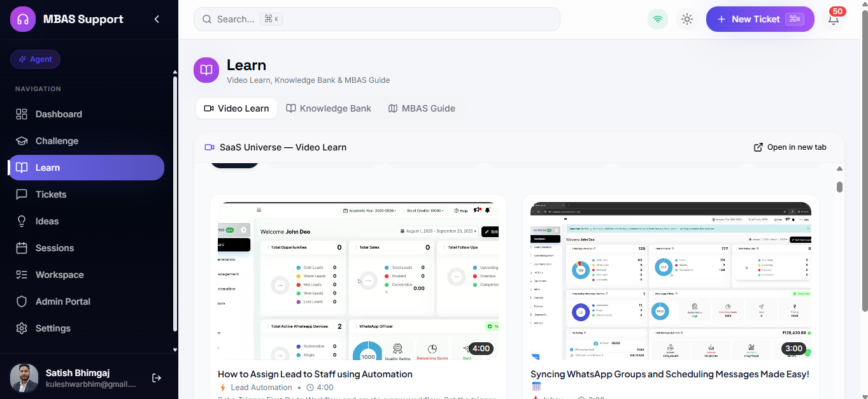Select the Ideas lightbulb item
Screen dimensions: 868x399
coord(86,221)
